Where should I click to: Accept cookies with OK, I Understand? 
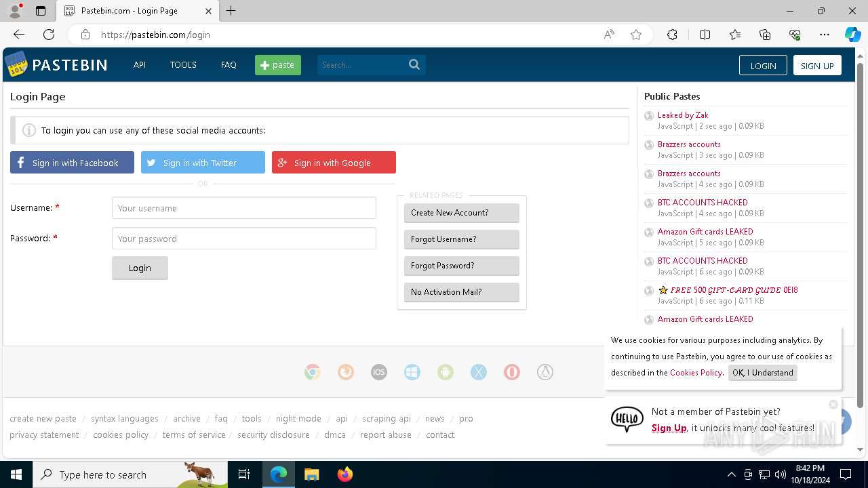point(763,373)
